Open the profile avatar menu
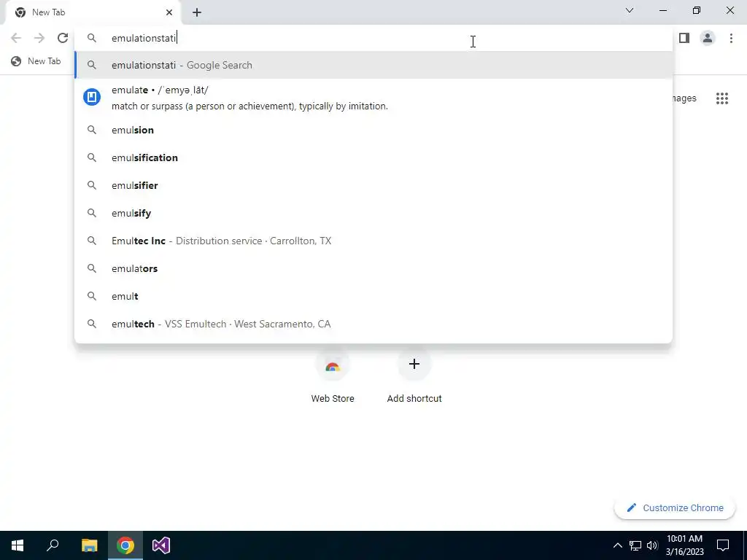Viewport: 747px width, 560px height. click(x=708, y=38)
